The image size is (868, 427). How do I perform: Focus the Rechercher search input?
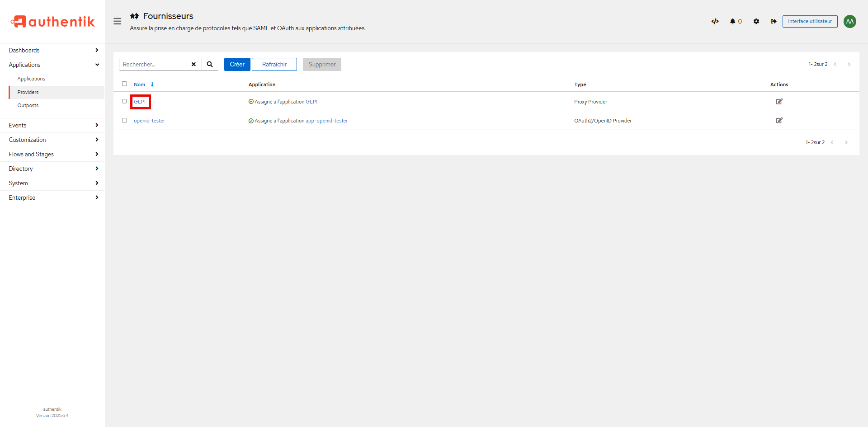tap(153, 64)
